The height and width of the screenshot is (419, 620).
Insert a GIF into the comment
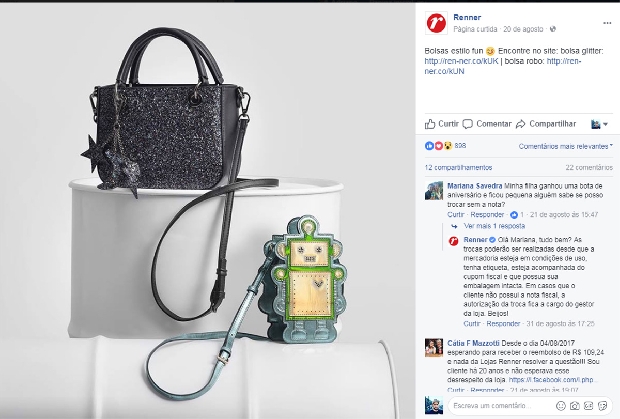point(588,406)
